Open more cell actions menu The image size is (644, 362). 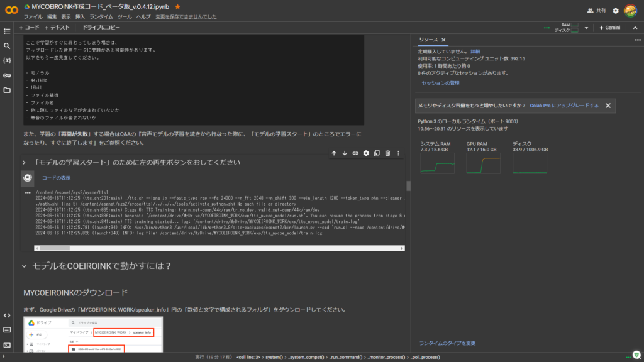[x=398, y=153]
